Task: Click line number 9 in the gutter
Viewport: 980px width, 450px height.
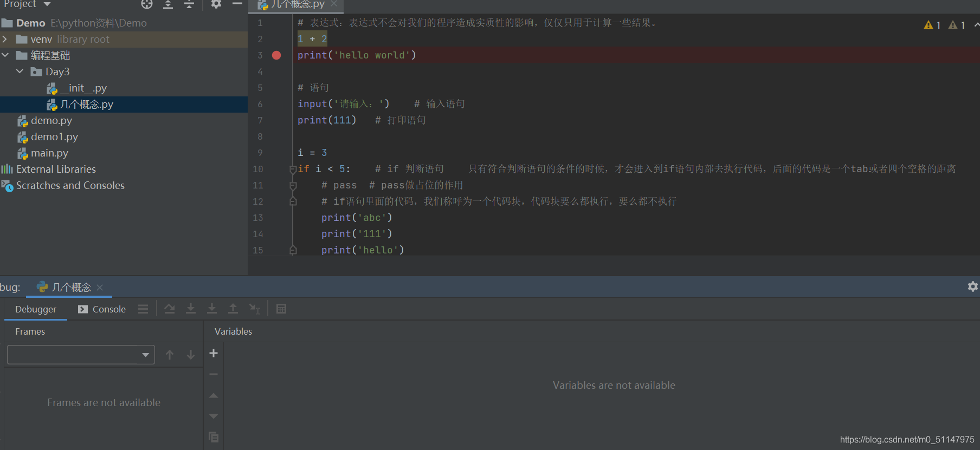Action: [260, 153]
